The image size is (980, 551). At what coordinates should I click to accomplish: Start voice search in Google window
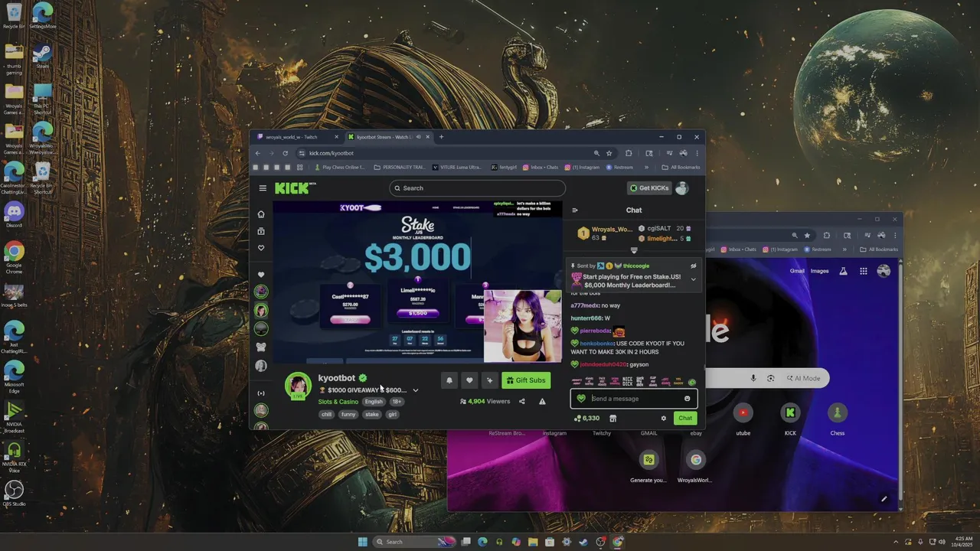point(753,378)
